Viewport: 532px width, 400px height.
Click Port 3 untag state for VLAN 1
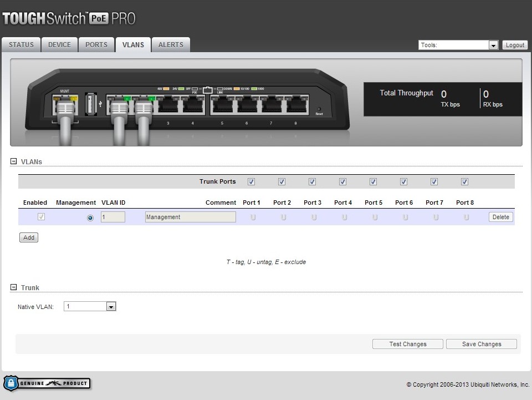click(x=314, y=217)
